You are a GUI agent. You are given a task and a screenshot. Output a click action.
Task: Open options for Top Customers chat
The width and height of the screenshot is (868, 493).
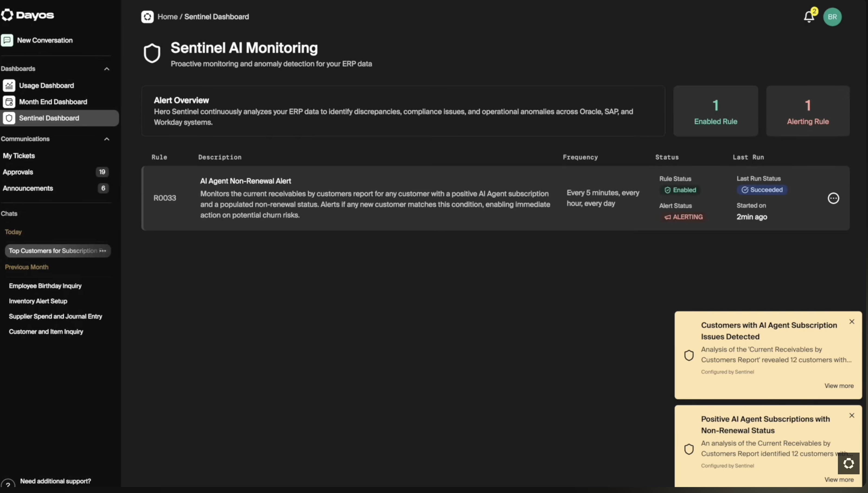pyautogui.click(x=103, y=251)
